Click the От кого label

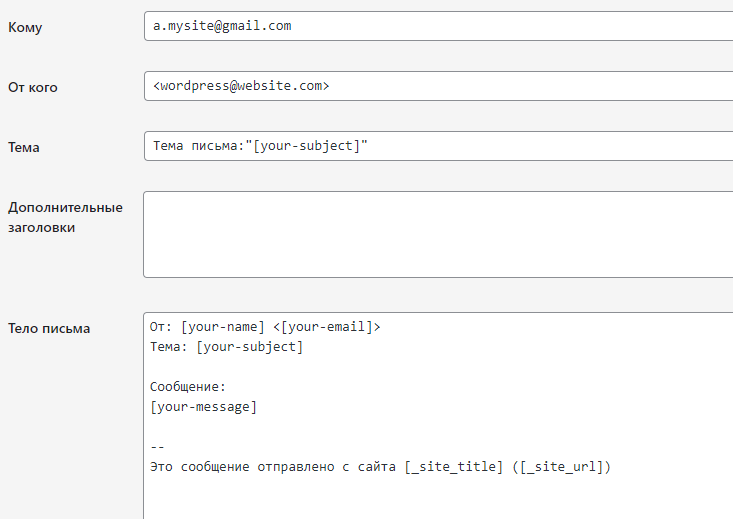[x=33, y=87]
